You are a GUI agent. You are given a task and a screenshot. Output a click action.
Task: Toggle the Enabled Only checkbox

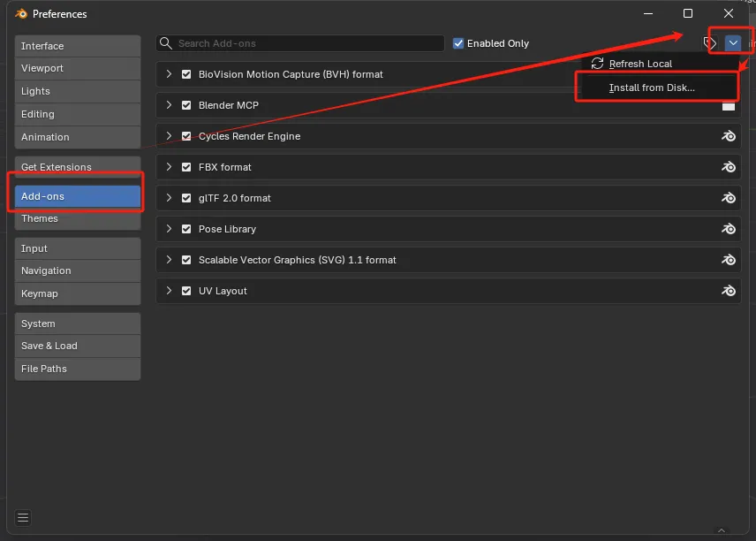pyautogui.click(x=458, y=43)
